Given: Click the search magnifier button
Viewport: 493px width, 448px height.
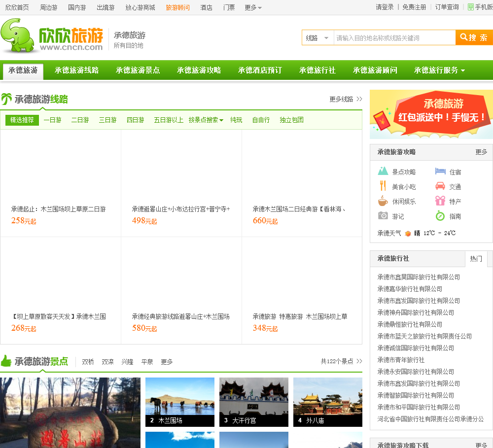Looking at the screenshot, I should tap(474, 38).
